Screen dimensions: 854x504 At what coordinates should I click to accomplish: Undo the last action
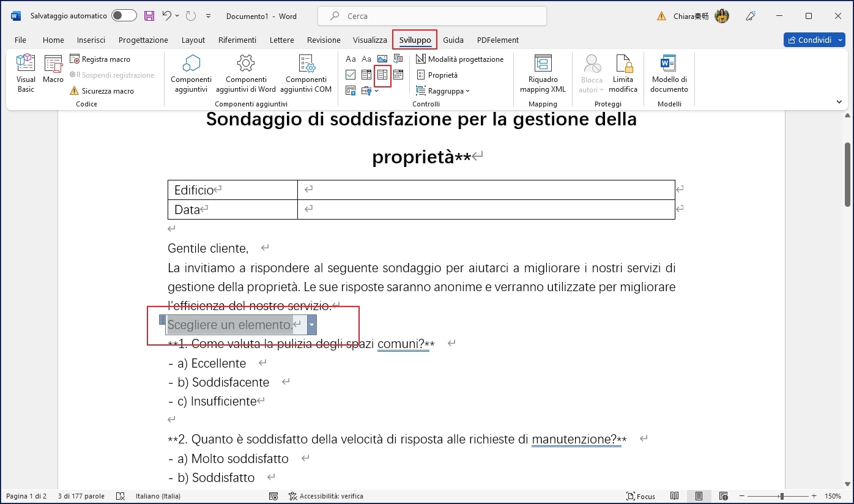166,16
